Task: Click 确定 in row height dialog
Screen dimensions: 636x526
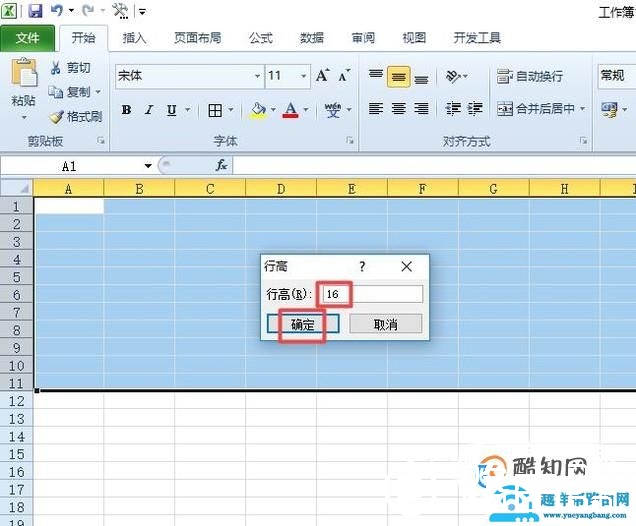Action: pos(303,324)
